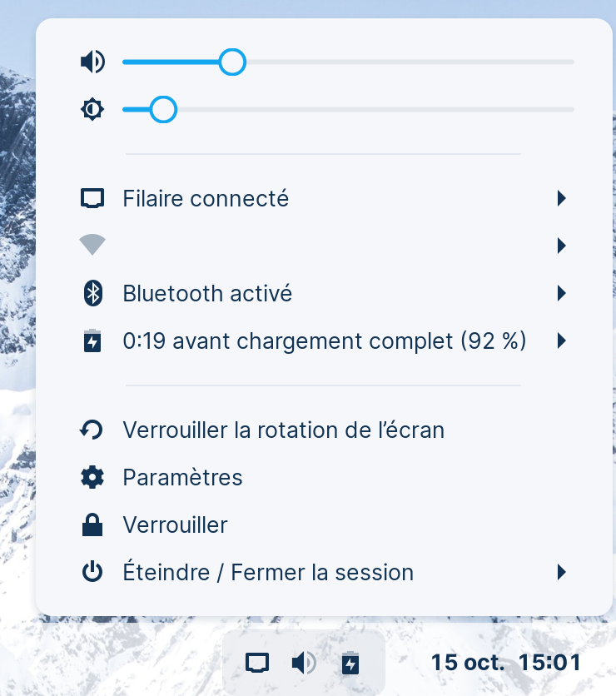Open the clock showing 15 oct. 15:01
This screenshot has height=696, width=616.
505,664
